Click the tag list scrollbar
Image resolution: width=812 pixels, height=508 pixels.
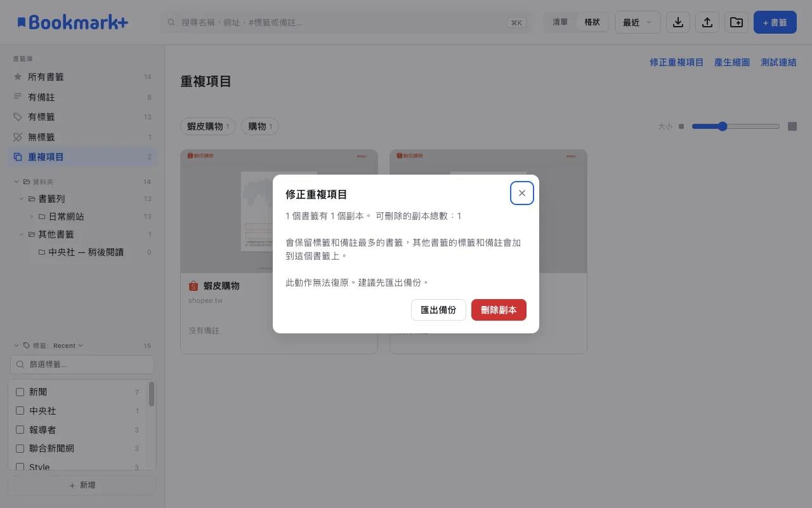(x=152, y=394)
